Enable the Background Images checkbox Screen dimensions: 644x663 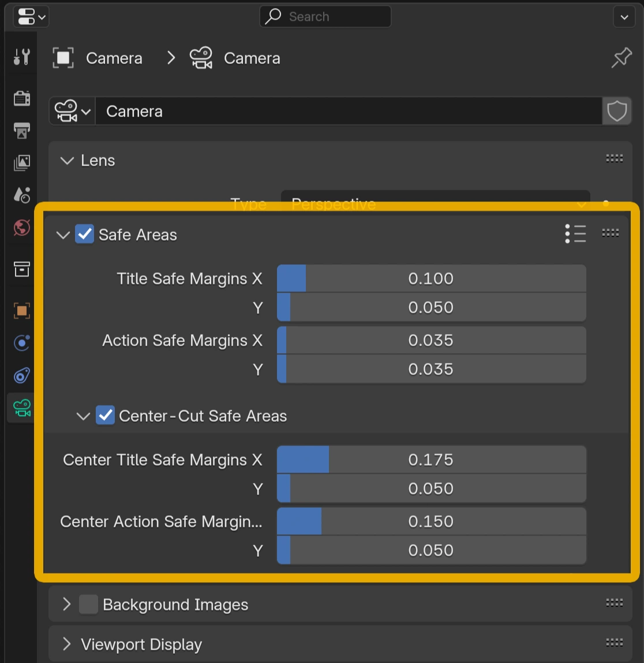88,604
